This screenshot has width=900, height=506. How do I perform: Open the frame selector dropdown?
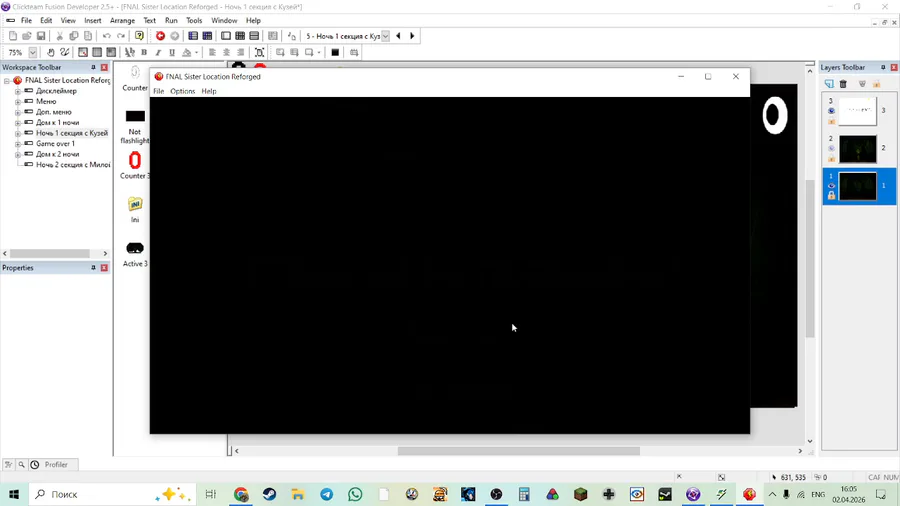pyautogui.click(x=386, y=36)
